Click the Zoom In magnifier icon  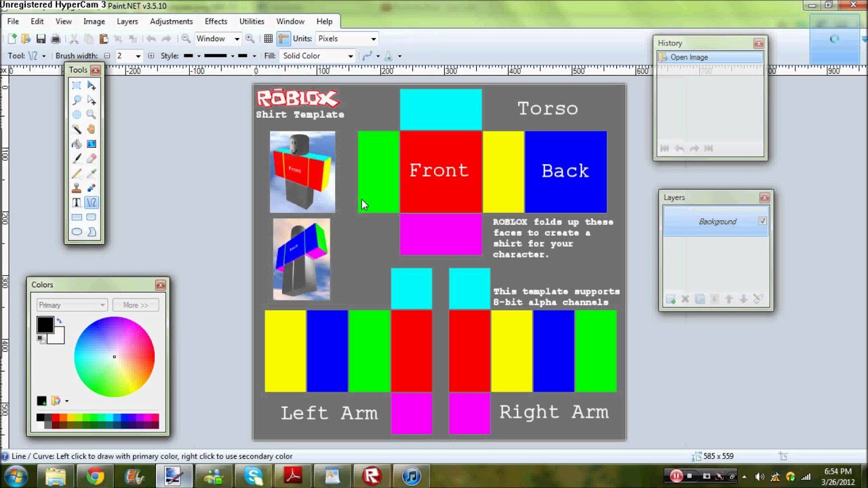[250, 39]
